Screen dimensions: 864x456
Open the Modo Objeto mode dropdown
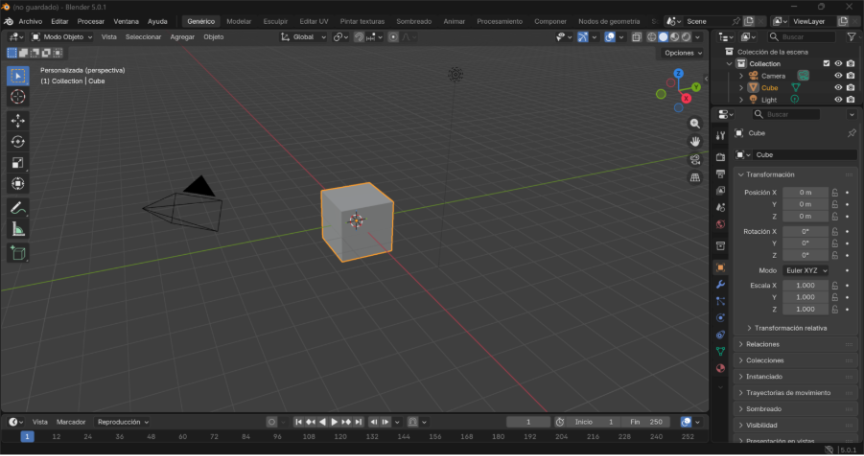(x=62, y=37)
